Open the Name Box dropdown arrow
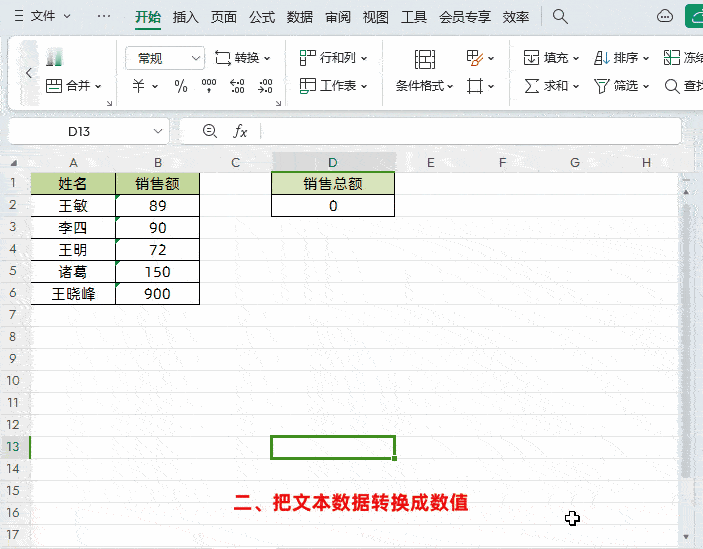Screen dimensions: 703x549 tap(158, 131)
